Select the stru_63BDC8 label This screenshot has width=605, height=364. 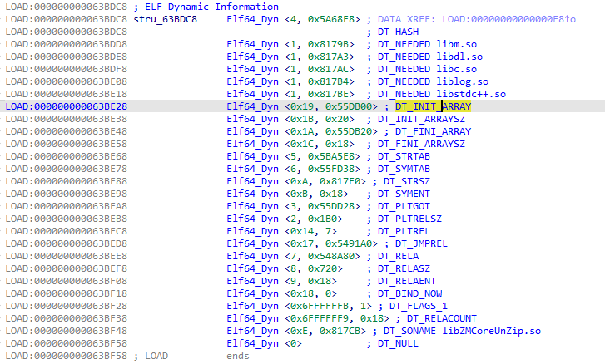point(165,19)
